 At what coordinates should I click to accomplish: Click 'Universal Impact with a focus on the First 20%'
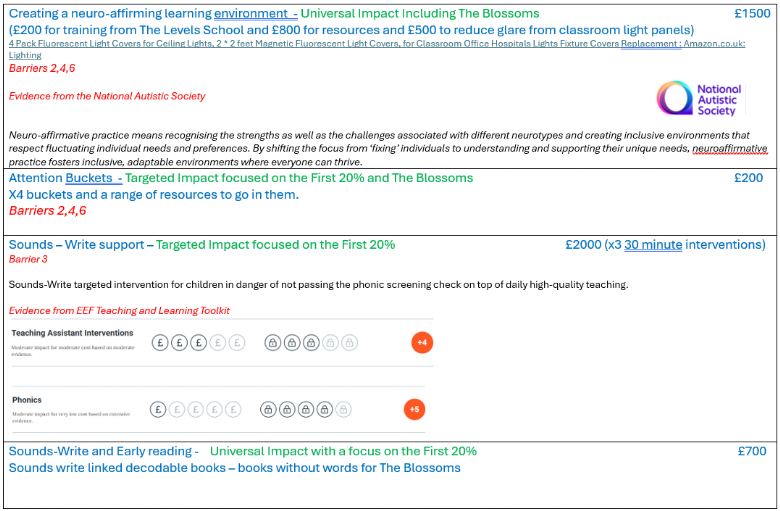(343, 451)
